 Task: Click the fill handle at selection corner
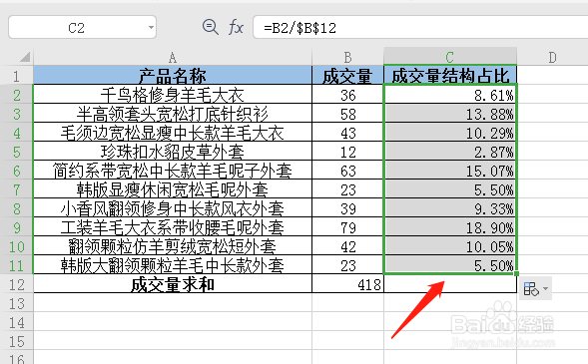click(517, 274)
